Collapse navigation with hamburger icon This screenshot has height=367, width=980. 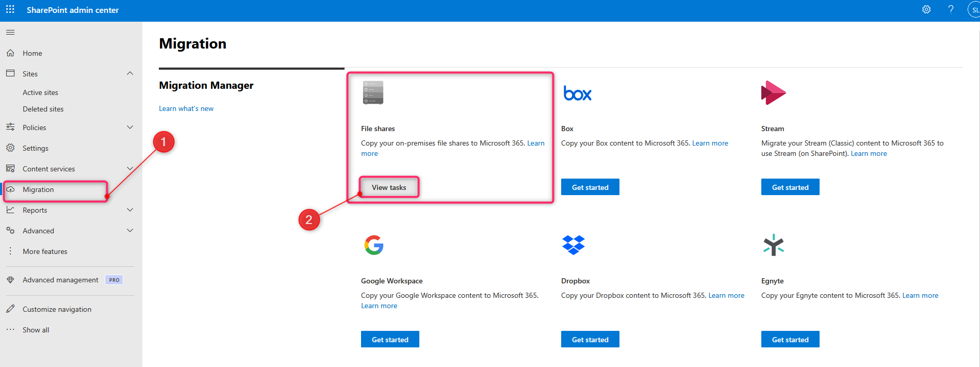pyautogui.click(x=10, y=33)
